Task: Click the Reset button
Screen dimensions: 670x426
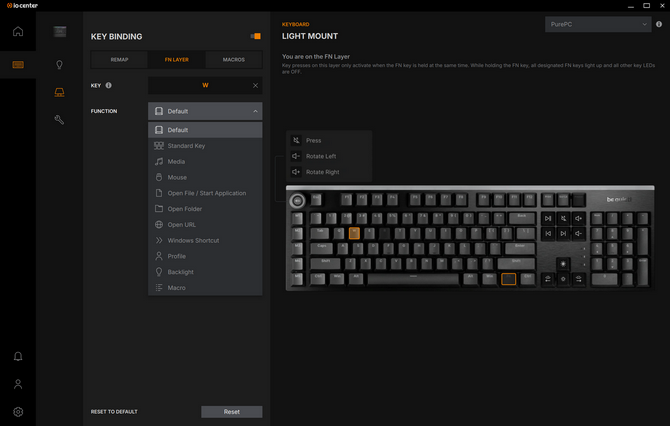Action: [232, 412]
